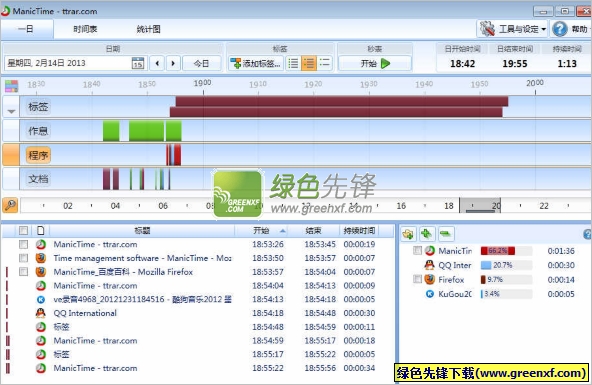The image size is (592, 385).
Task: Select the 标签 row starting 18:55:17
Action: point(196,354)
